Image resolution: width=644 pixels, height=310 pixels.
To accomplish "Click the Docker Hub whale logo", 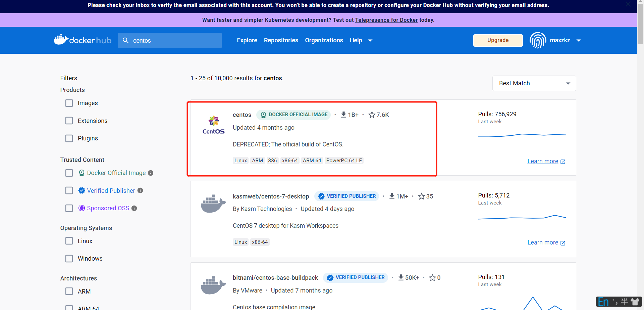I will [x=83, y=40].
